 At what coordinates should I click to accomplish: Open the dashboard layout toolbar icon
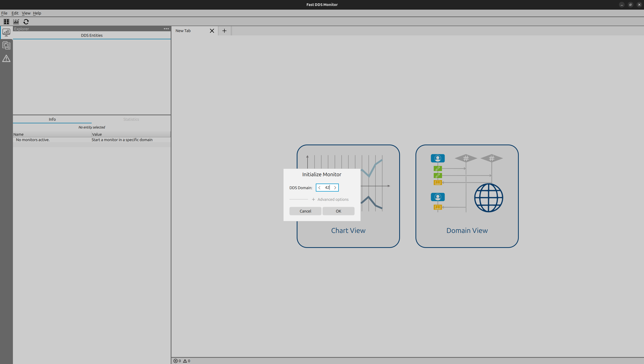click(x=6, y=22)
